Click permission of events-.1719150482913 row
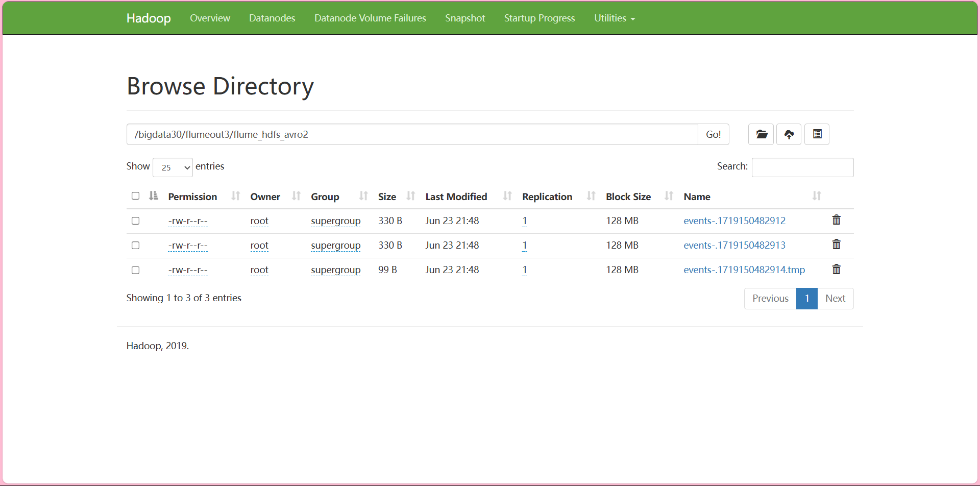980x486 pixels. click(188, 246)
